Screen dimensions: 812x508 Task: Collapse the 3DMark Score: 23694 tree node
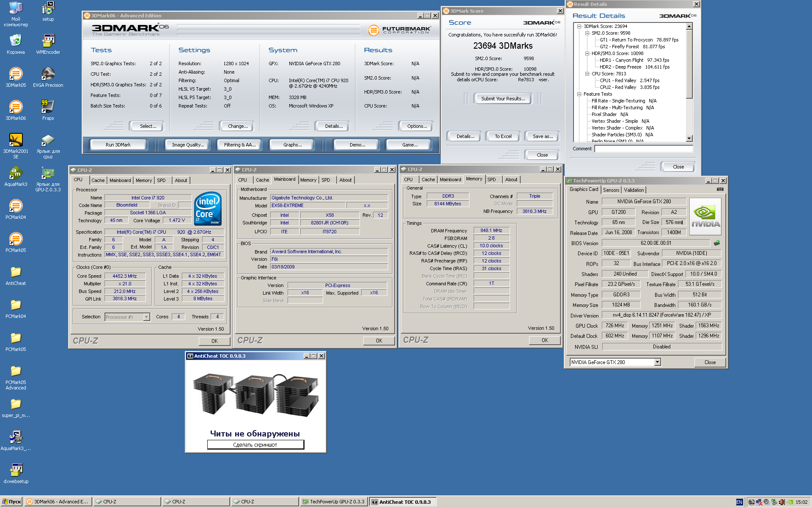(x=579, y=26)
